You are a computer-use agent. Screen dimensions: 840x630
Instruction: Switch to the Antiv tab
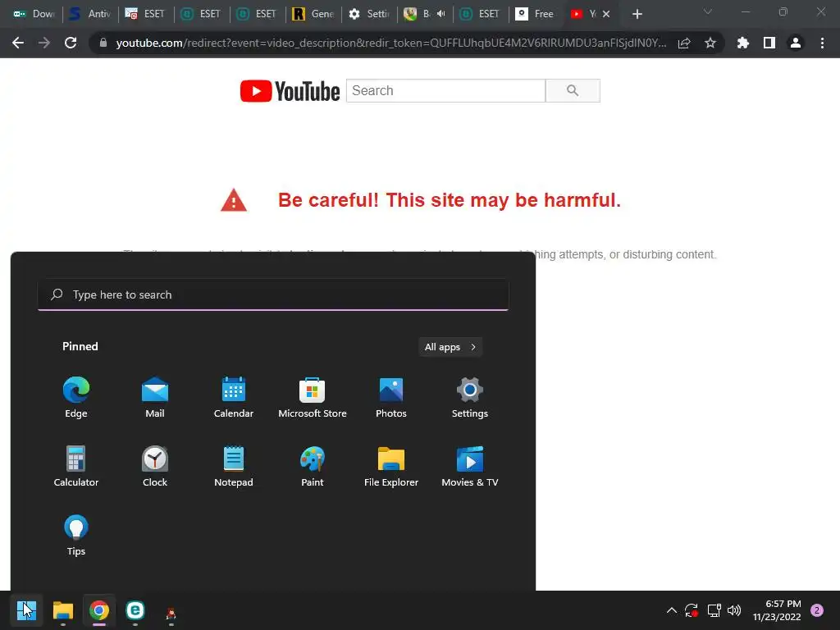(89, 14)
